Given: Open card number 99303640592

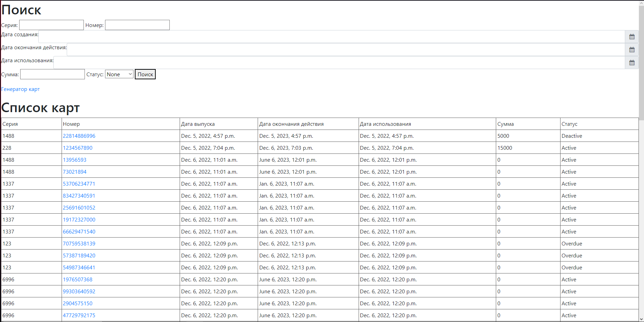Looking at the screenshot, I should [79, 292].
